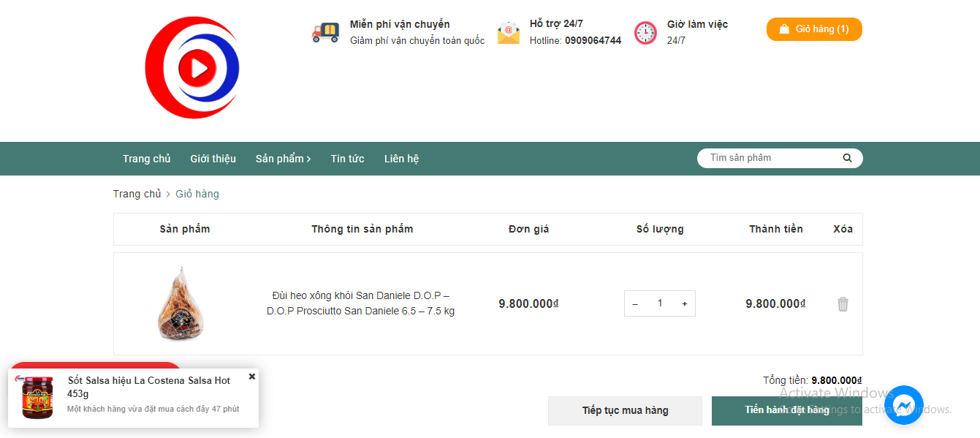Screen dimensions: 980x438
Task: Go to the Giới thiệu page
Action: (213, 159)
